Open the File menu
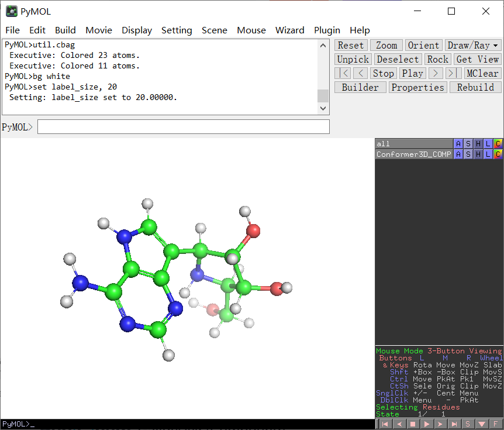 pos(12,30)
